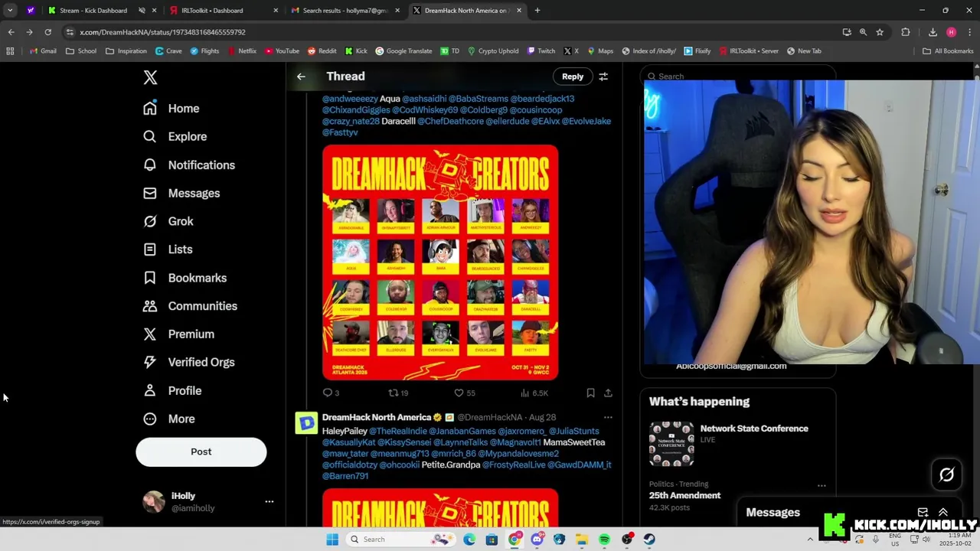This screenshot has height=551, width=980.
Task: Open Notifications in the X sidebar
Action: pyautogui.click(x=189, y=165)
